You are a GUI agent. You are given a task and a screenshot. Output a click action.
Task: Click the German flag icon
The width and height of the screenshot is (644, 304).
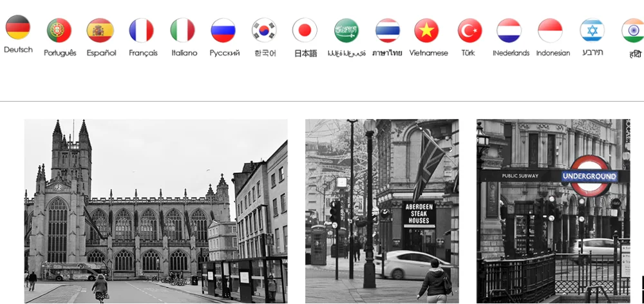pos(18,27)
